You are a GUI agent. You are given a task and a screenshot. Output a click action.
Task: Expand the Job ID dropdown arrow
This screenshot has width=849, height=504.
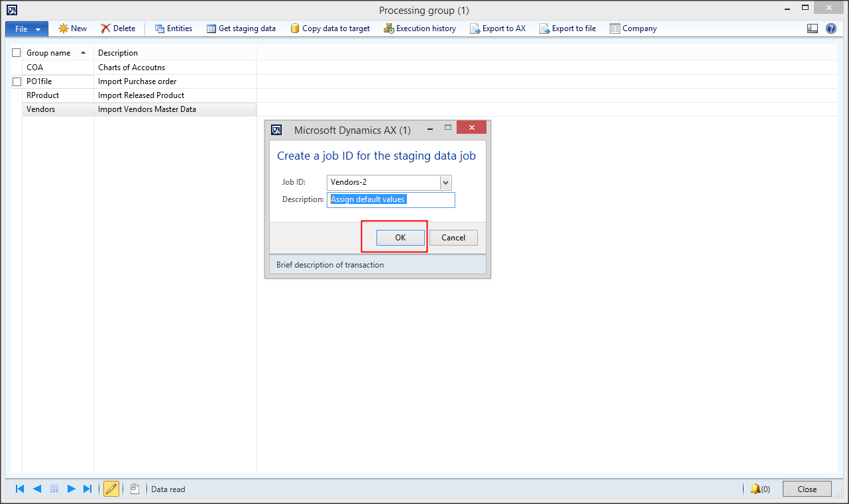(x=445, y=183)
